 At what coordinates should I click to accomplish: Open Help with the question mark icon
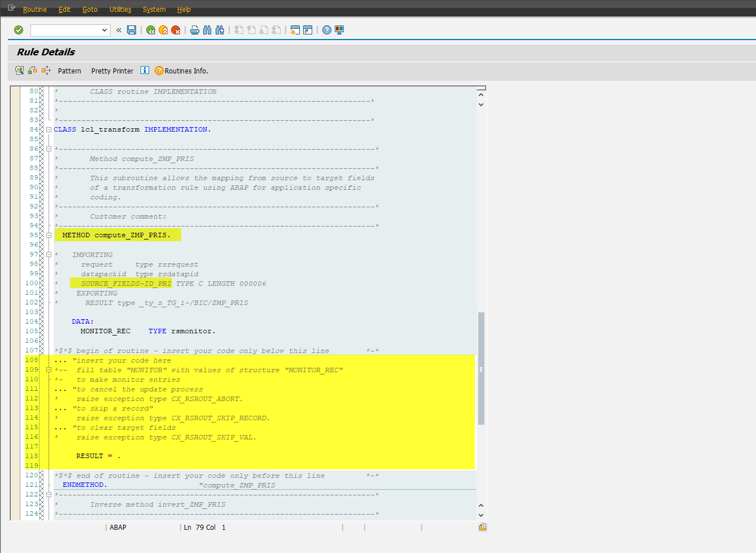click(x=327, y=30)
